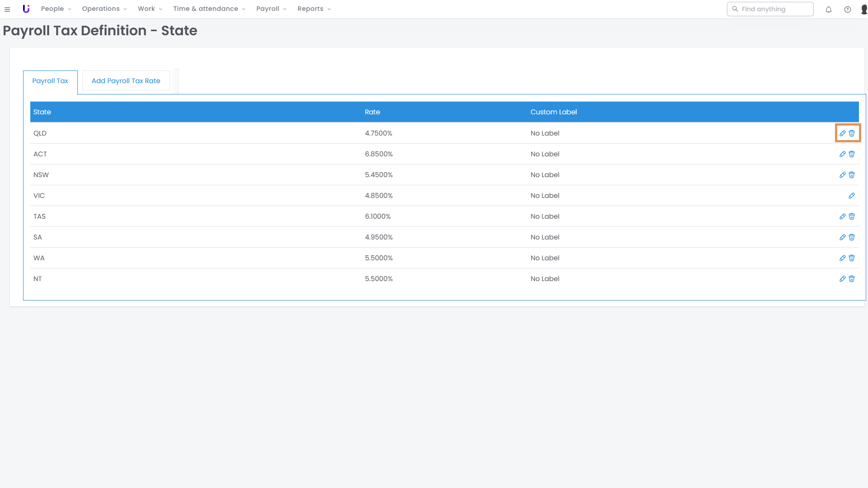Edit the NT tax rate entry
The height and width of the screenshot is (488, 868).
point(842,279)
